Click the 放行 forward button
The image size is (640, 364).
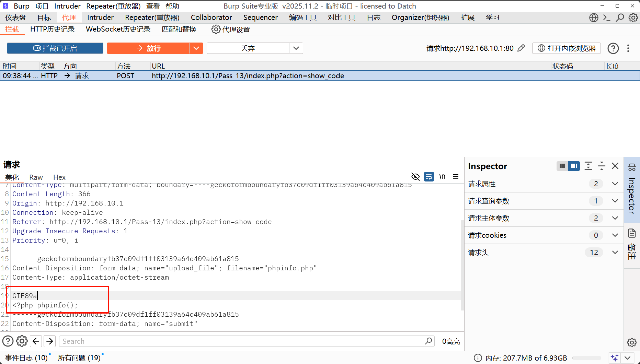(x=148, y=48)
